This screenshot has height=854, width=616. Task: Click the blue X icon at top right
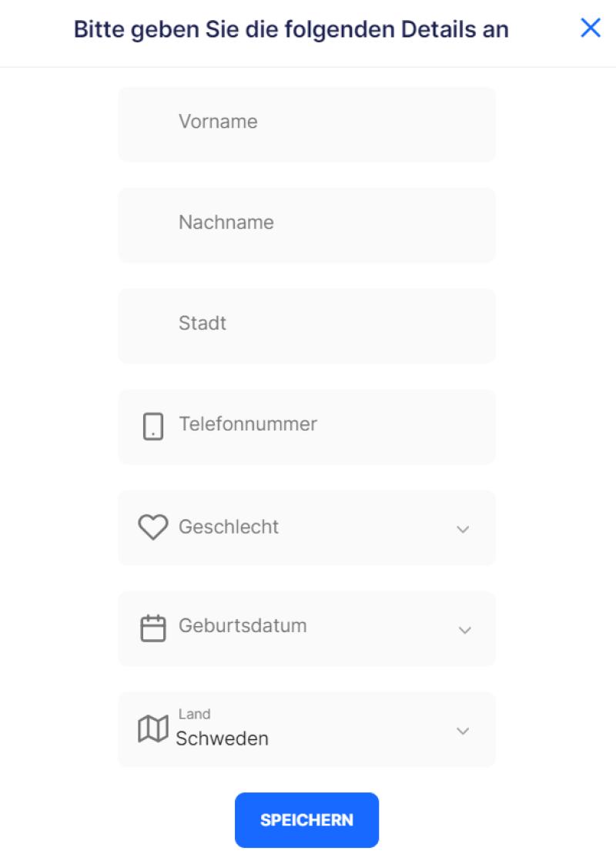tap(591, 28)
